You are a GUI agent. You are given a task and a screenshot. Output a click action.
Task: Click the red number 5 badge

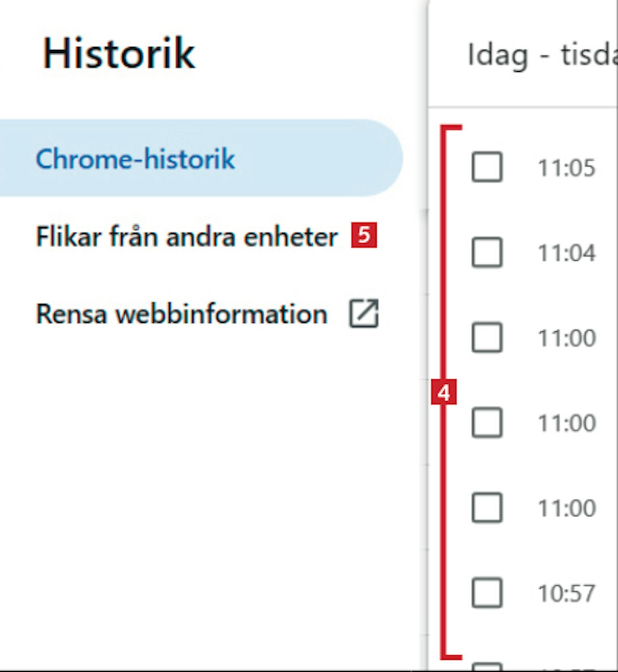coord(364,235)
